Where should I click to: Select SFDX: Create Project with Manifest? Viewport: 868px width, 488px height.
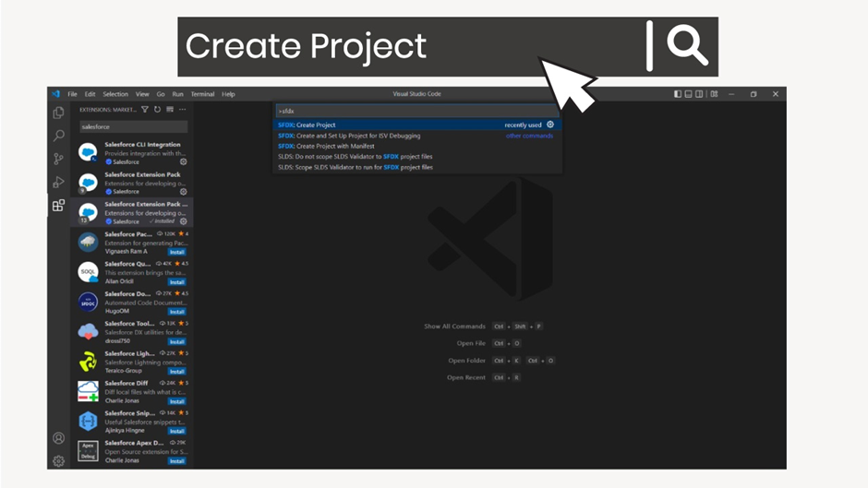pyautogui.click(x=418, y=146)
